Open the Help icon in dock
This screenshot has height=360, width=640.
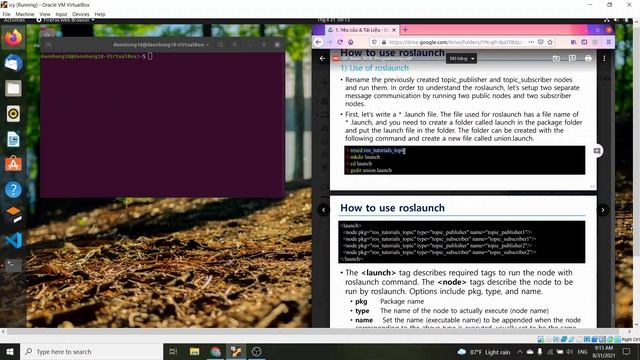(13, 190)
